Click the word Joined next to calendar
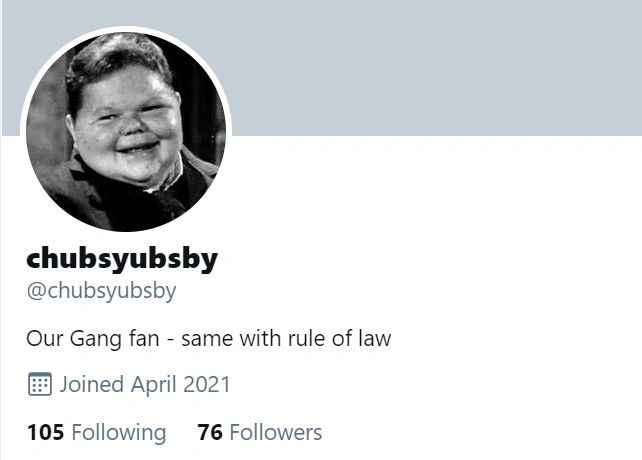The width and height of the screenshot is (642, 460). (92, 384)
